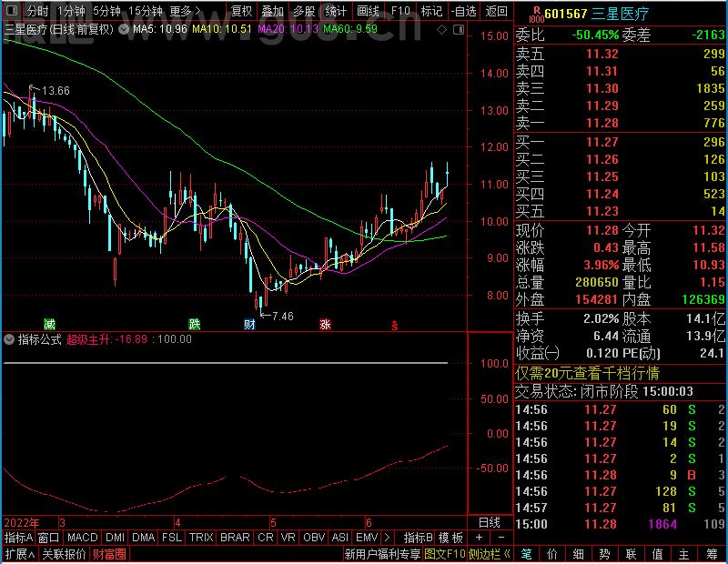This screenshot has width=728, height=564.
Task: Open 财富圈 tab
Action: pos(109,554)
